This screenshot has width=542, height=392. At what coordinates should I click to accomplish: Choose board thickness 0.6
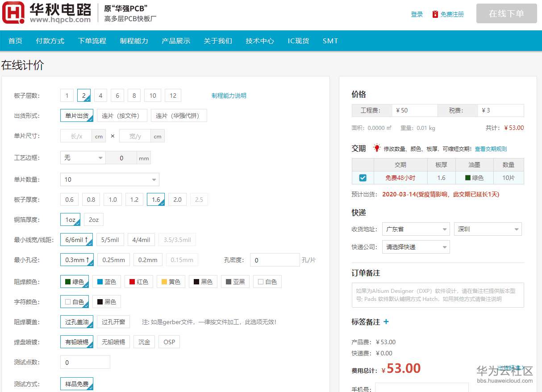[x=70, y=200]
